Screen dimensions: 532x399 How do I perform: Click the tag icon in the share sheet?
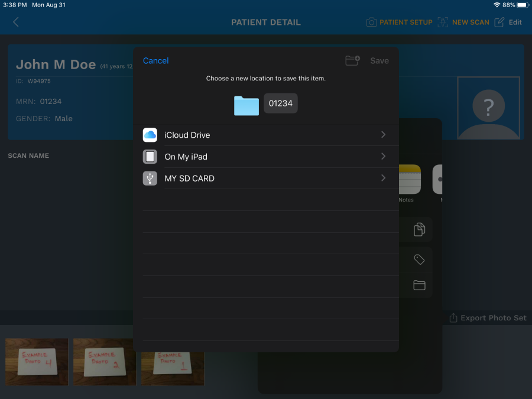coord(420,259)
